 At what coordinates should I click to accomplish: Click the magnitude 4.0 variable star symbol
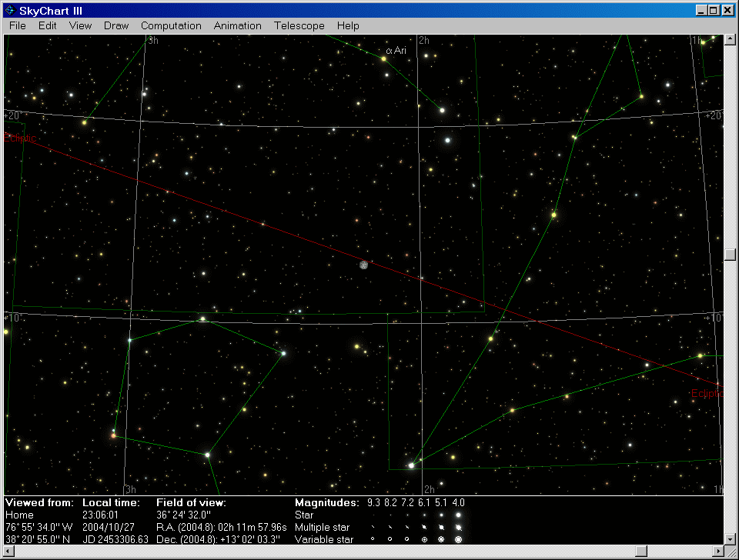459,540
